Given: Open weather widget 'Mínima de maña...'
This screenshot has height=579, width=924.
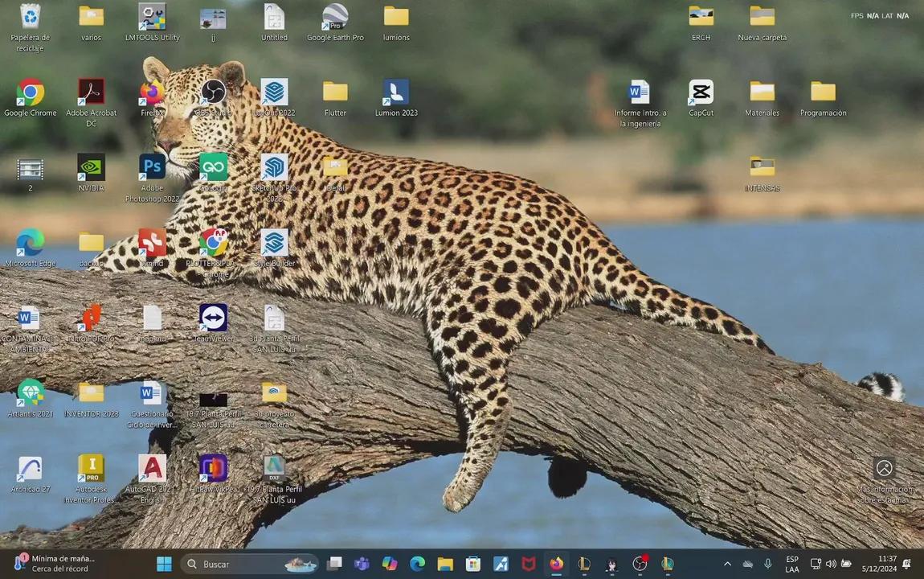Looking at the screenshot, I should (52, 564).
